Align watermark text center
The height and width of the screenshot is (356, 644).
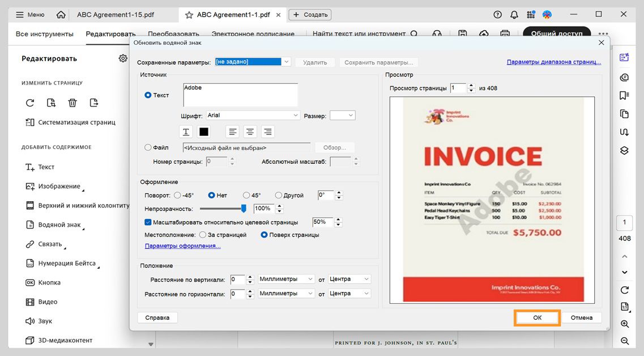point(250,132)
